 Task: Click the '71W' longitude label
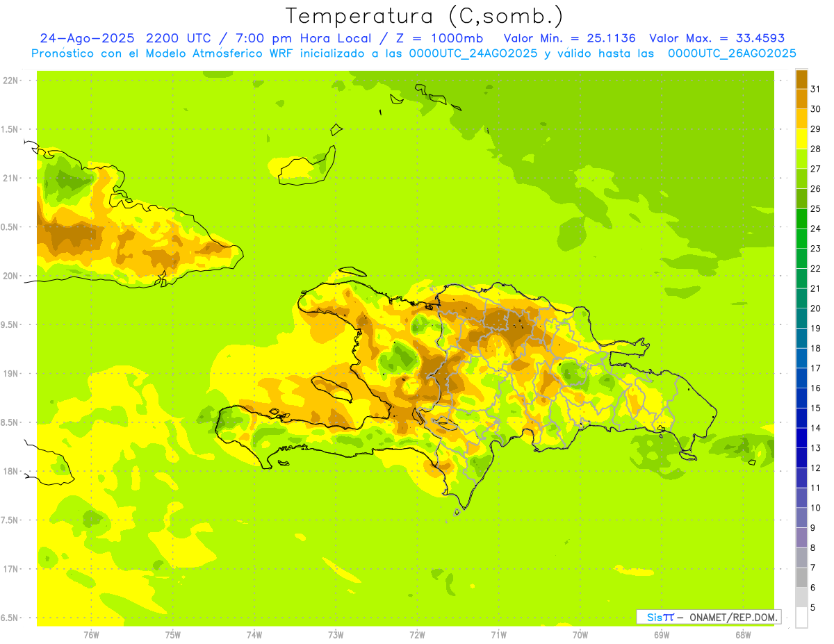[x=498, y=635]
